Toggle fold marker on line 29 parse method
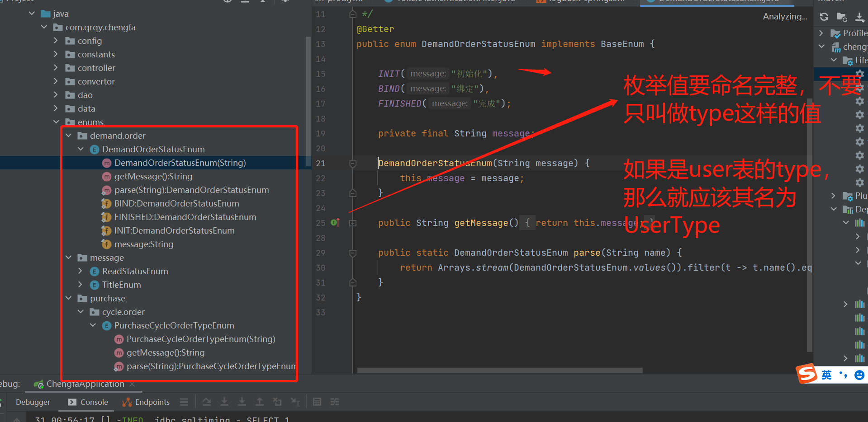Image resolution: width=868 pixels, height=422 pixels. coord(353,253)
